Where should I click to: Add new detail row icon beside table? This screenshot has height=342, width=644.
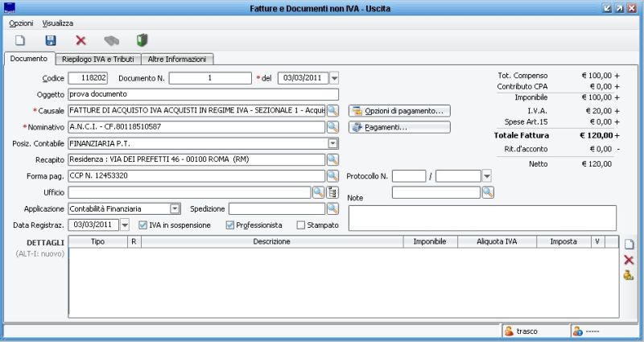click(629, 245)
